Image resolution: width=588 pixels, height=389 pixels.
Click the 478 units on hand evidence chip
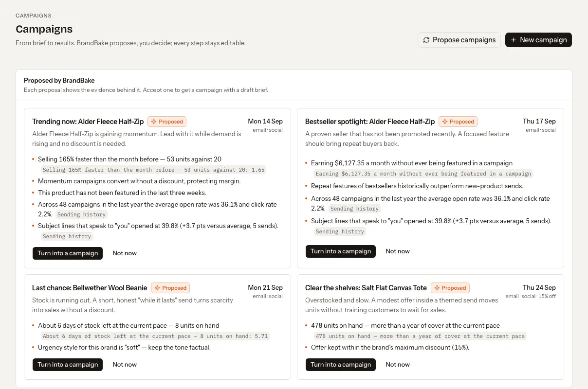420,336
